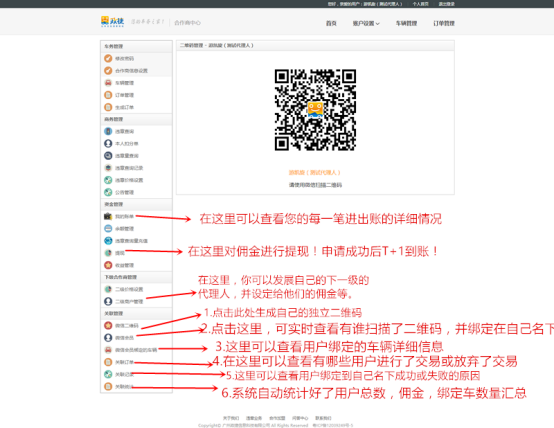
Task: Select the 微信会员 person icon
Action: click(x=108, y=338)
